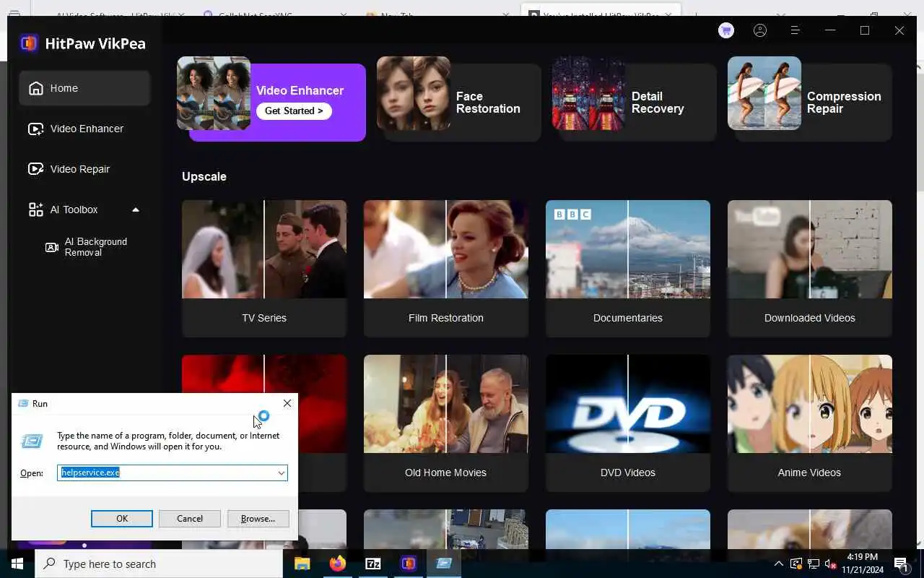
Task: Choose the Film Restoration upscale preset
Action: 446,268
